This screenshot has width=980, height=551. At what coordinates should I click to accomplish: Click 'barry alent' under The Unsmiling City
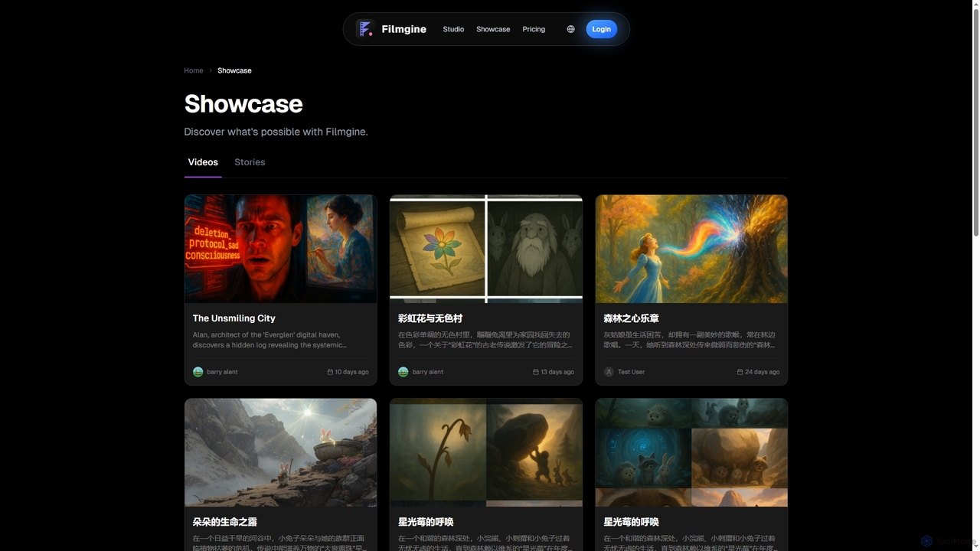[x=222, y=372]
